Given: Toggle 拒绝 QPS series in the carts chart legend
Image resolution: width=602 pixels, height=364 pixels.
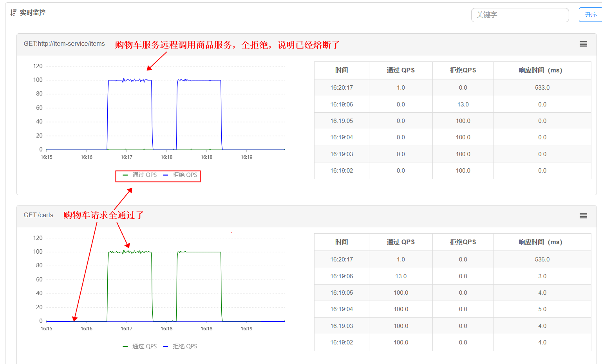Looking at the screenshot, I should [x=181, y=346].
